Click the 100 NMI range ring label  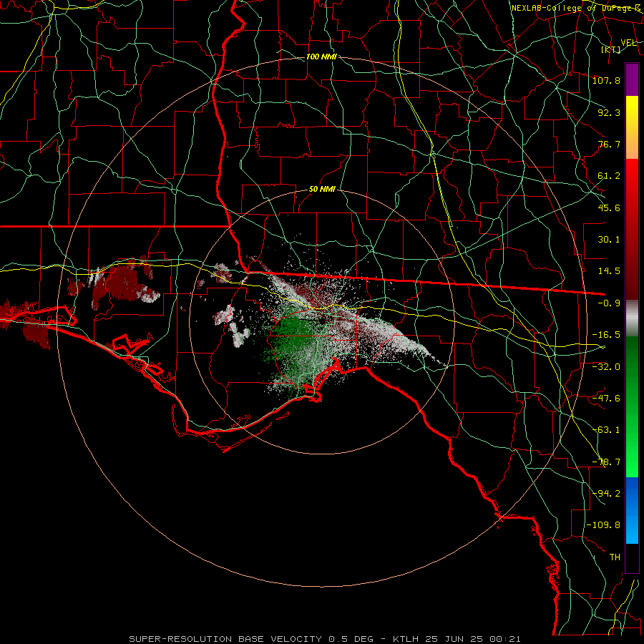(x=321, y=57)
